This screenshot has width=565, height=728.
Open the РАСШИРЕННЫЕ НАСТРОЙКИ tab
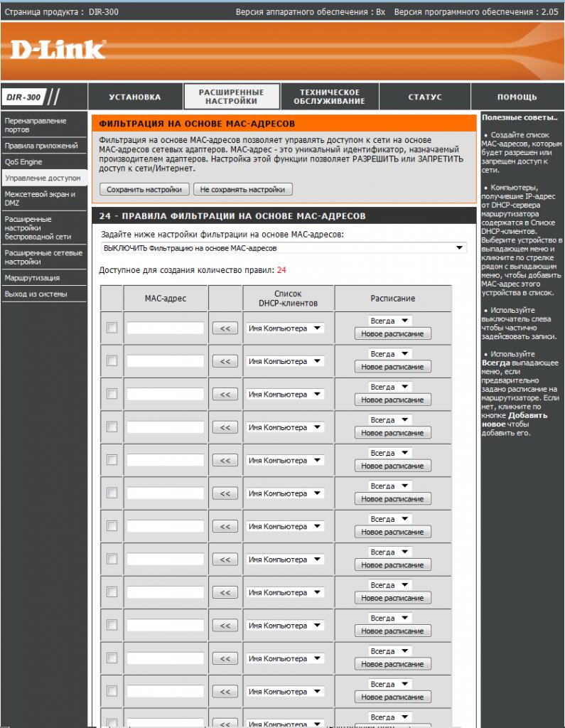232,97
